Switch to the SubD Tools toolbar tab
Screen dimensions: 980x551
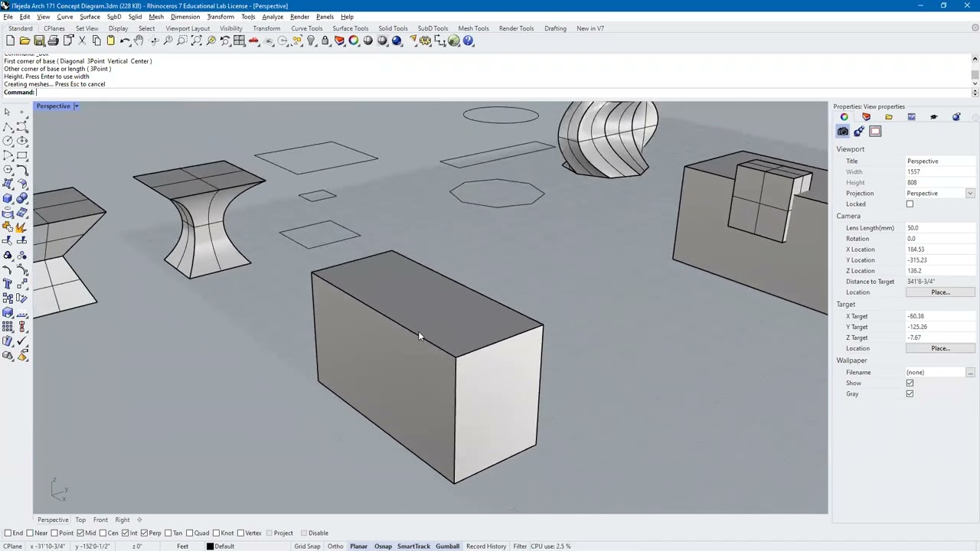tap(433, 28)
